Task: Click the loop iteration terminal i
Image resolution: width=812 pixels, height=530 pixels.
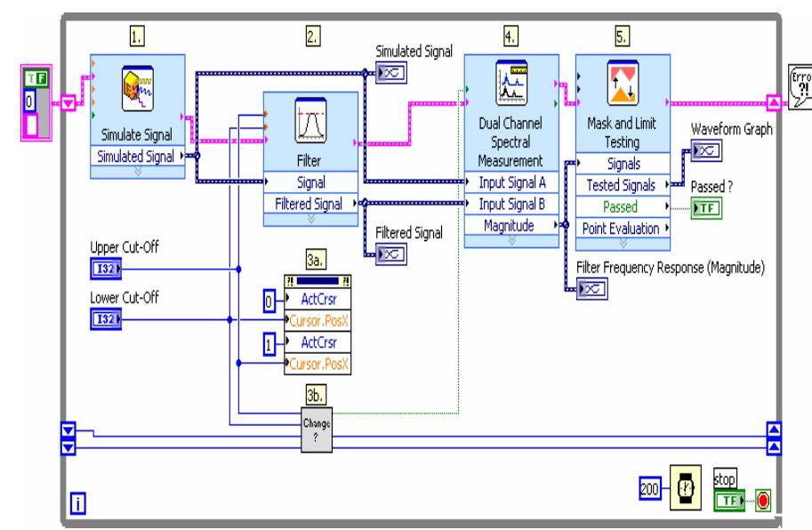Action: point(77,503)
